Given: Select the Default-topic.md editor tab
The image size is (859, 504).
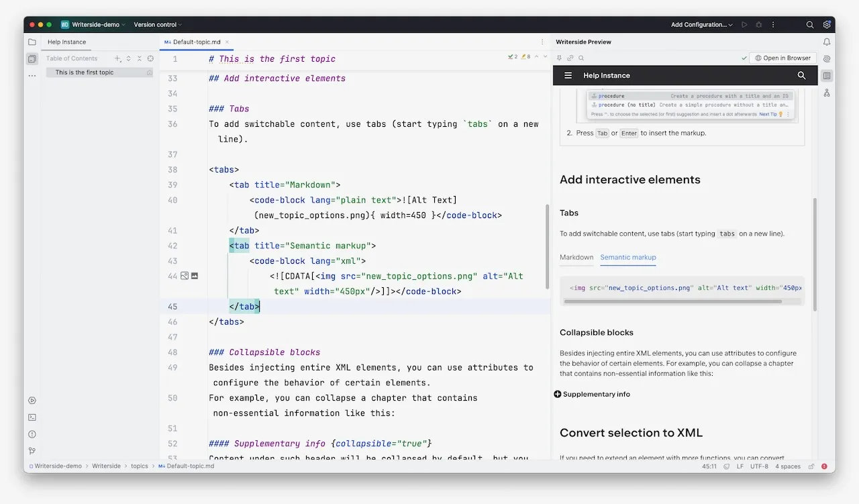Looking at the screenshot, I should (x=197, y=42).
